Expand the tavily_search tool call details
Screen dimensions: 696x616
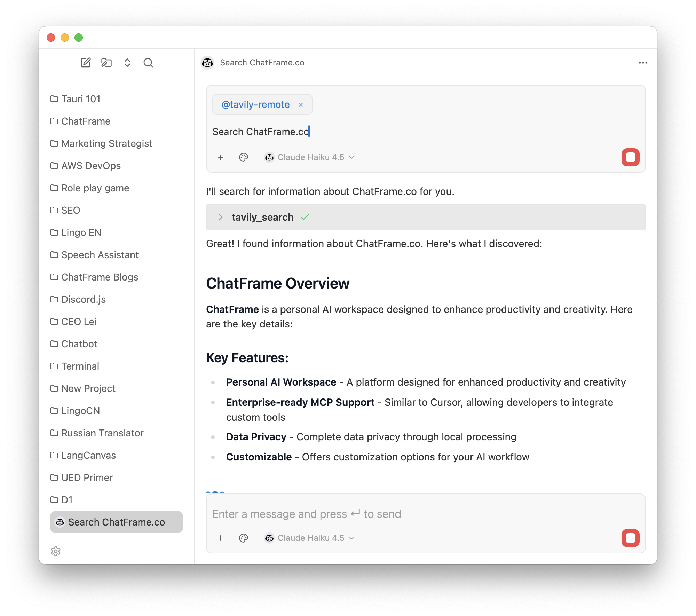pyautogui.click(x=220, y=217)
